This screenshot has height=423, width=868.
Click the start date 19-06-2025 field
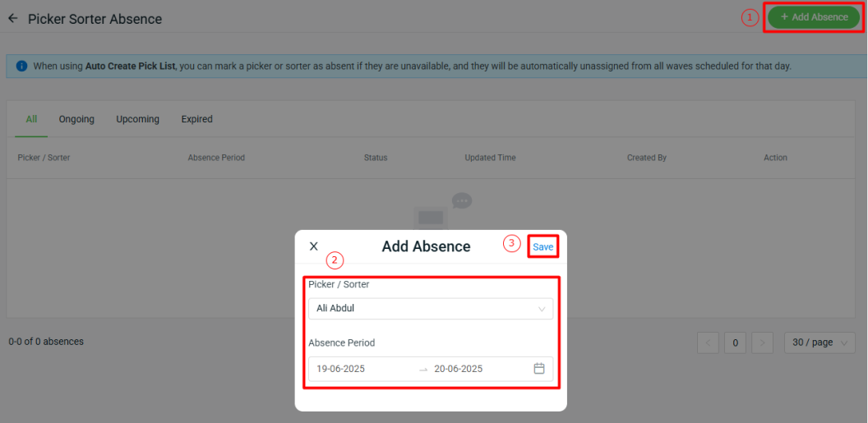(x=340, y=369)
